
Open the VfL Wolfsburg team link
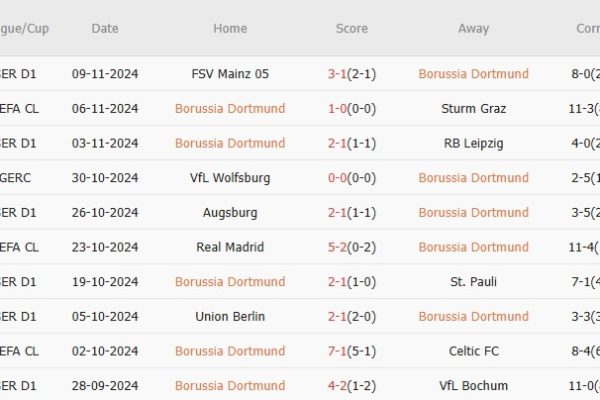point(230,178)
